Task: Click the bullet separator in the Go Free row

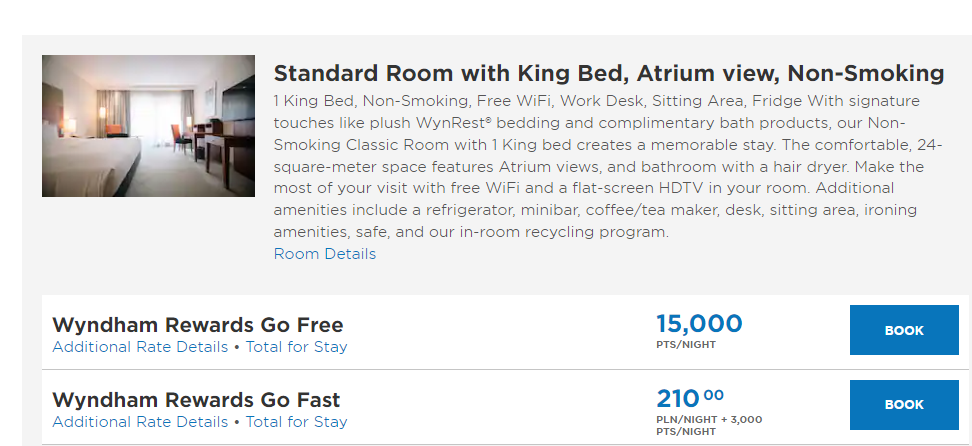Action: [x=237, y=347]
